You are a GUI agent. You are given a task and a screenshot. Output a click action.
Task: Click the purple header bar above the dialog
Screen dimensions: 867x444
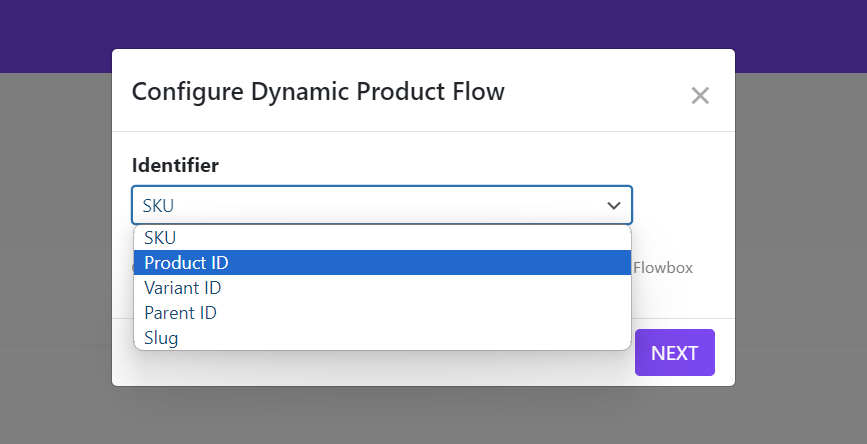pyautogui.click(x=433, y=24)
